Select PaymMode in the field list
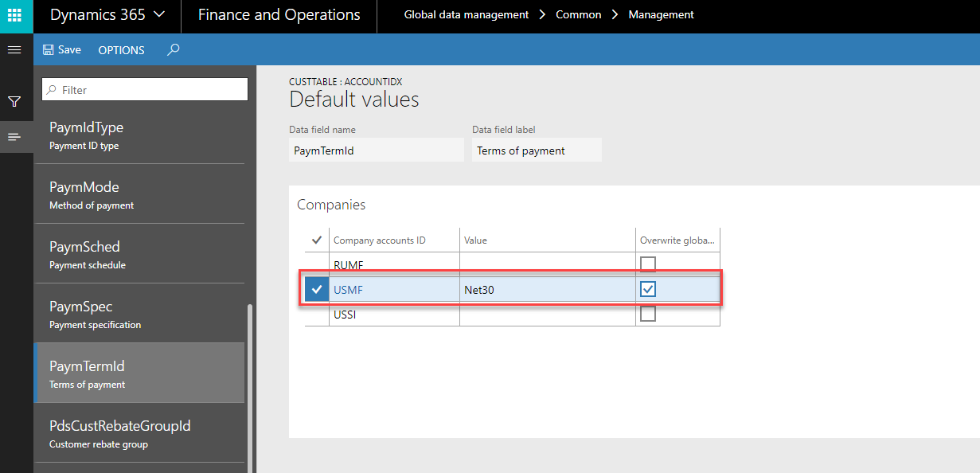This screenshot has height=473, width=980. (139, 194)
